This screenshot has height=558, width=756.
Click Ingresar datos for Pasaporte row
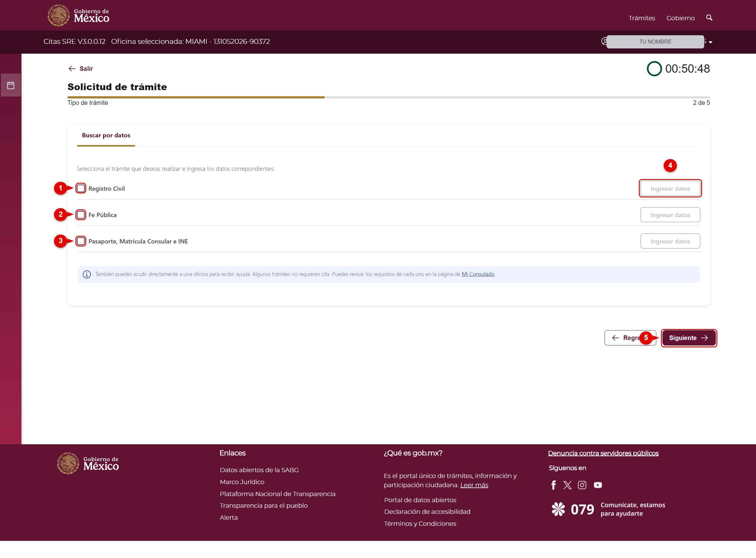tap(670, 241)
